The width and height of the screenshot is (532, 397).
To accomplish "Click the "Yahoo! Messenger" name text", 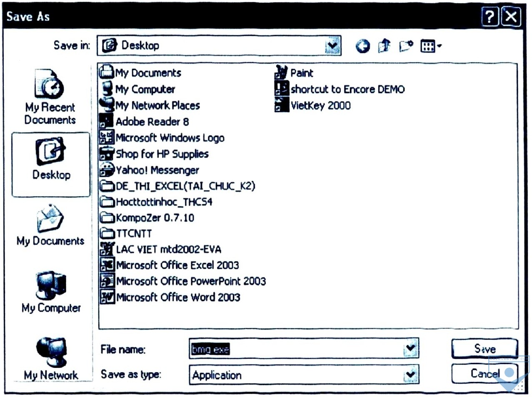I will point(157,170).
